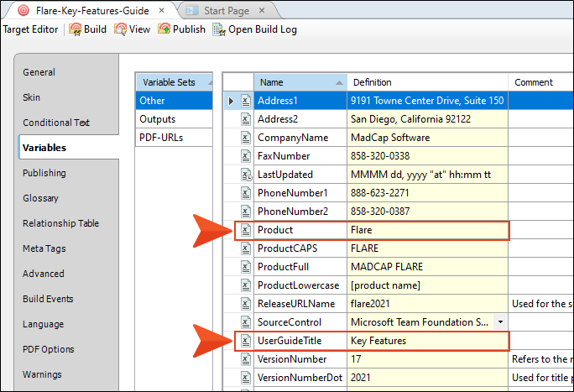Click the variable icon for UserGuideTitle

[x=246, y=341]
